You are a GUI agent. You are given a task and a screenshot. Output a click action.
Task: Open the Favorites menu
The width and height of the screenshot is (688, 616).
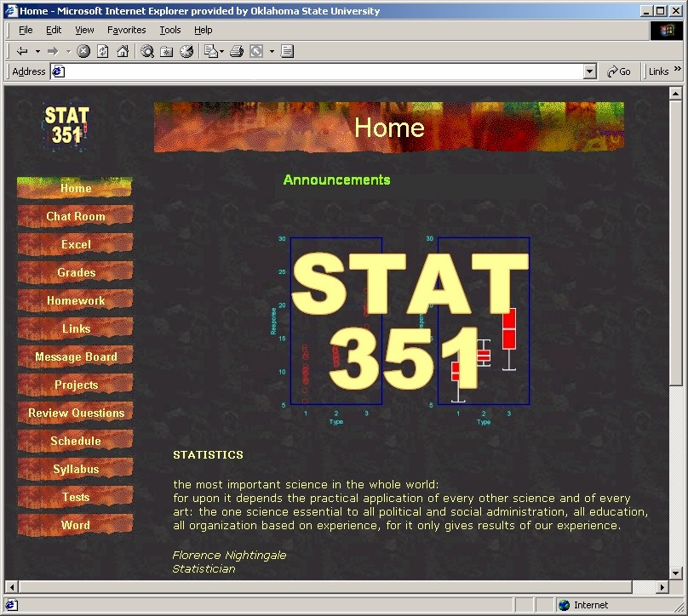tap(126, 30)
